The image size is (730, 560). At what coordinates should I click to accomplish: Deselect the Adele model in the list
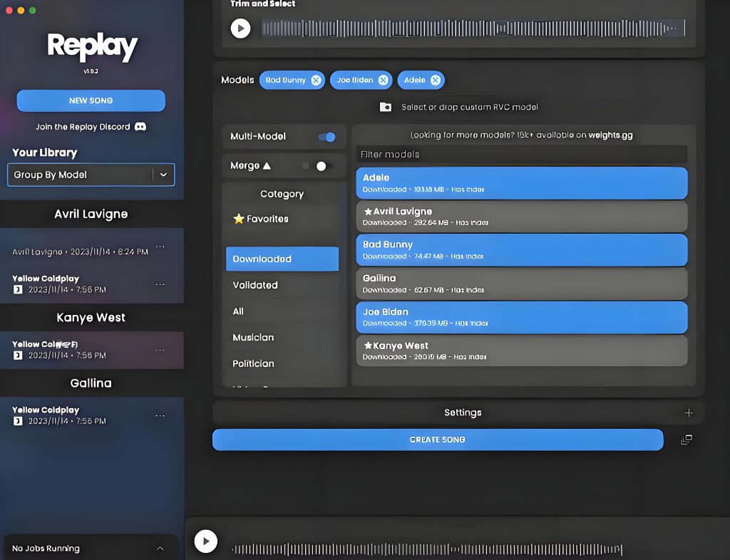click(x=521, y=183)
